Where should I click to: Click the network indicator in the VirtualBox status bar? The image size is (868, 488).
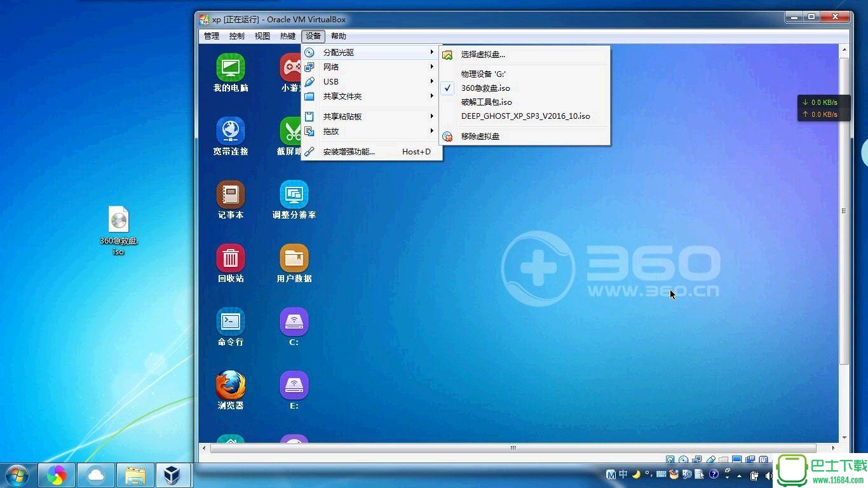pos(697,459)
